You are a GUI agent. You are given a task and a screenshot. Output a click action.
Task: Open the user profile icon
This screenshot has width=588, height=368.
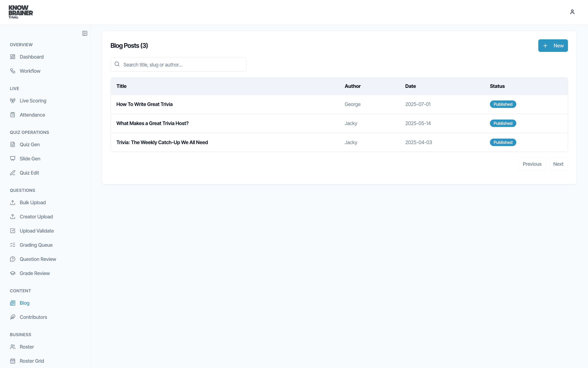[x=572, y=12]
